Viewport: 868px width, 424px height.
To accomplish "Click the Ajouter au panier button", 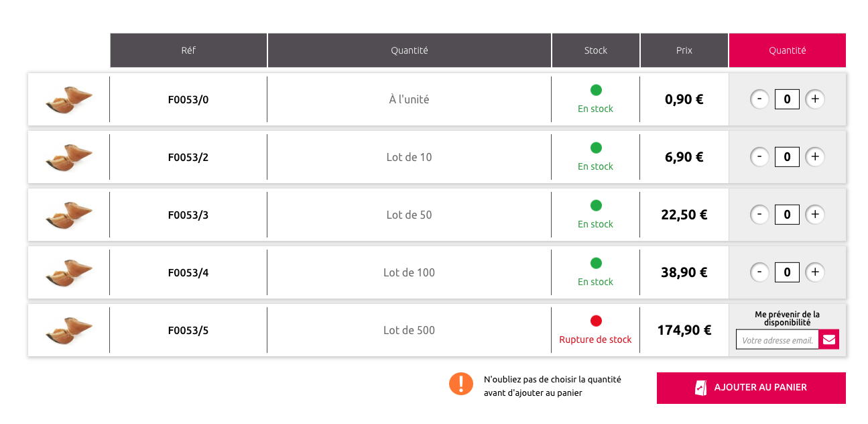I will point(751,388).
